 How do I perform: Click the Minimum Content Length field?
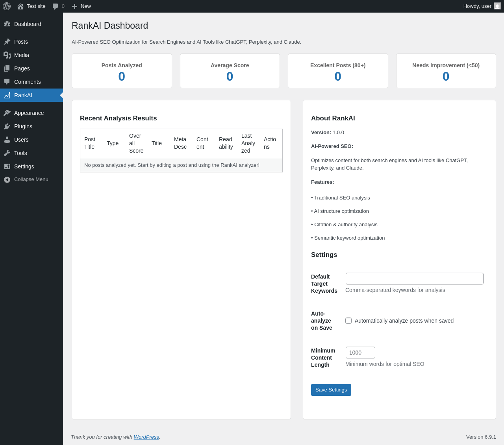360,353
